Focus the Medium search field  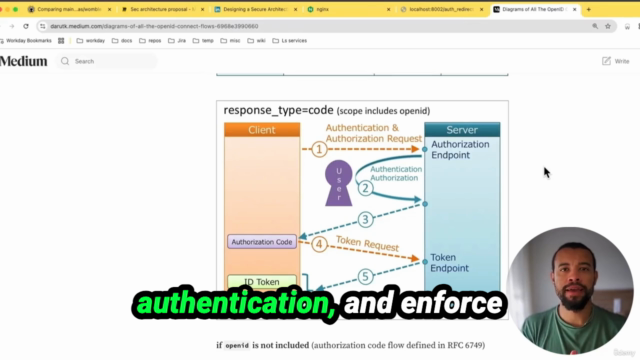(107, 61)
